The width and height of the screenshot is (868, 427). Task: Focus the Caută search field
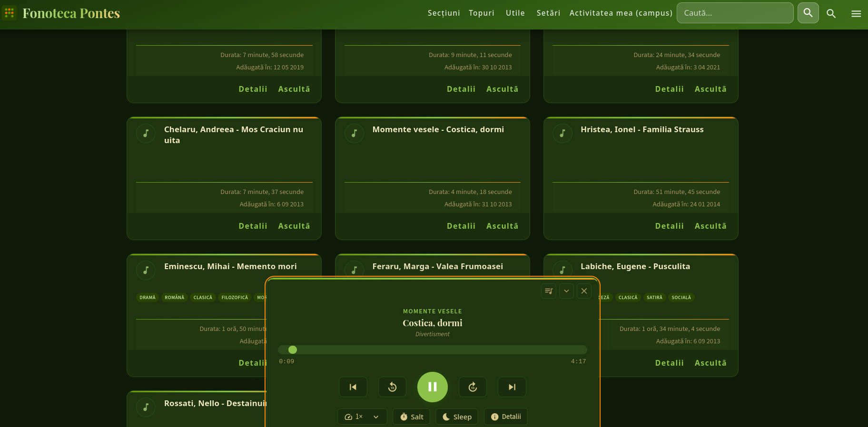point(735,13)
